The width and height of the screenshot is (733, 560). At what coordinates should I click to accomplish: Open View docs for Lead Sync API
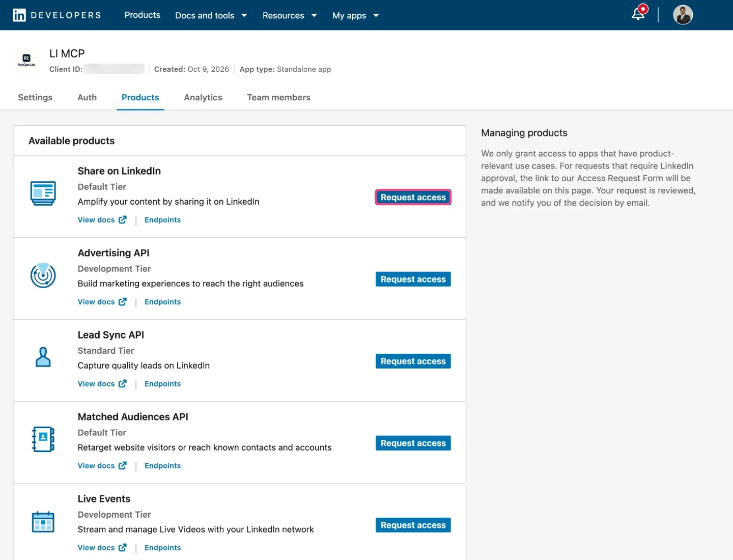click(x=96, y=384)
